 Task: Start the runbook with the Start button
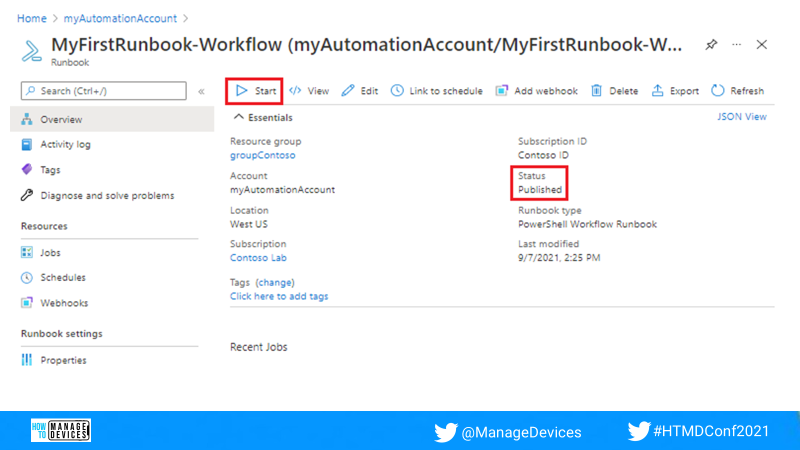(x=256, y=91)
